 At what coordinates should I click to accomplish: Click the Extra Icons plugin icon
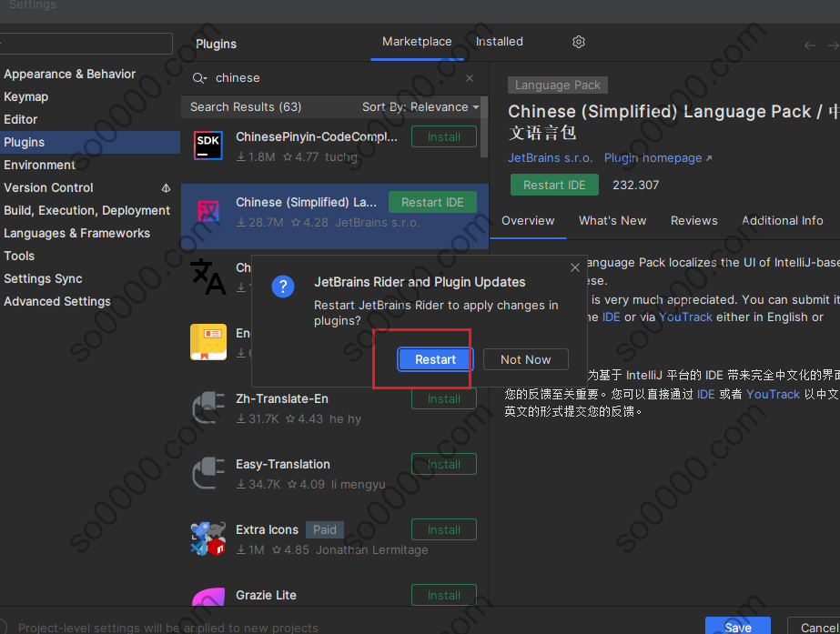208,538
